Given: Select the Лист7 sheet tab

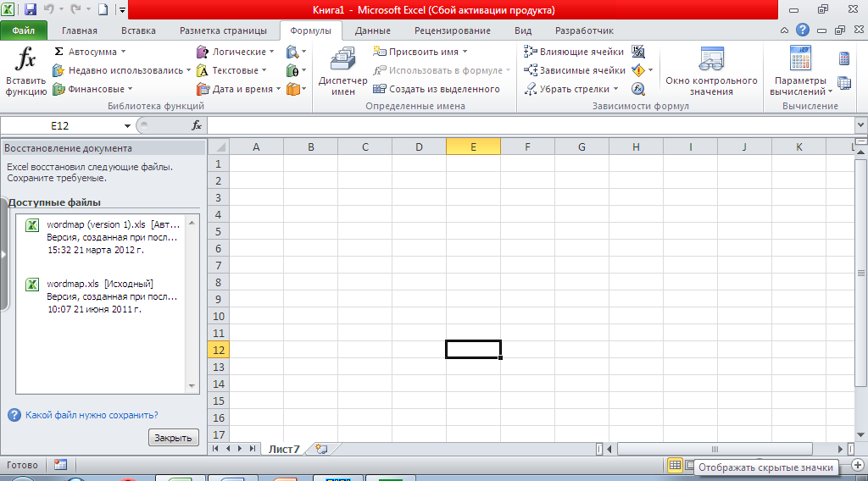Looking at the screenshot, I should coord(284,449).
